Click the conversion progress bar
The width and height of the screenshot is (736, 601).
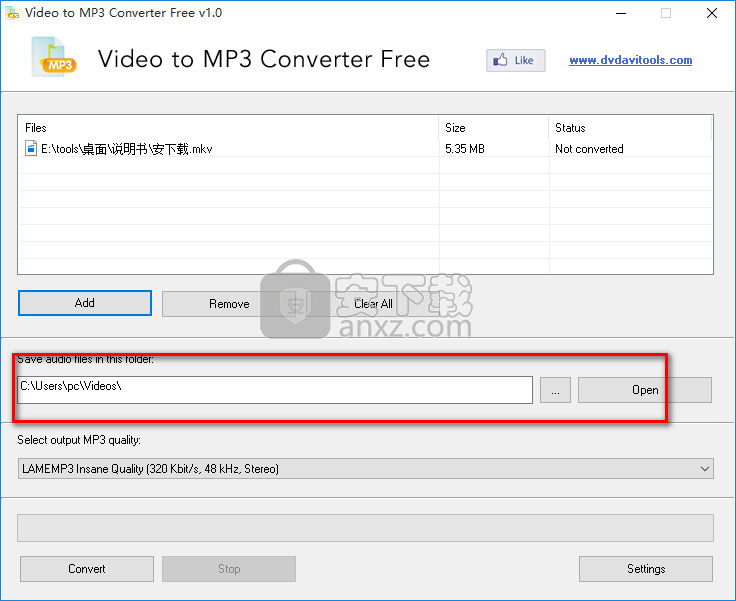pos(365,528)
